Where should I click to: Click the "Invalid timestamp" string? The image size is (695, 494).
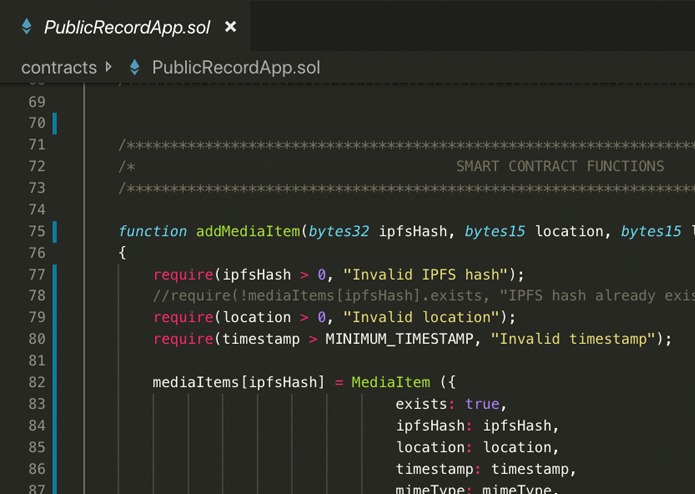(573, 339)
